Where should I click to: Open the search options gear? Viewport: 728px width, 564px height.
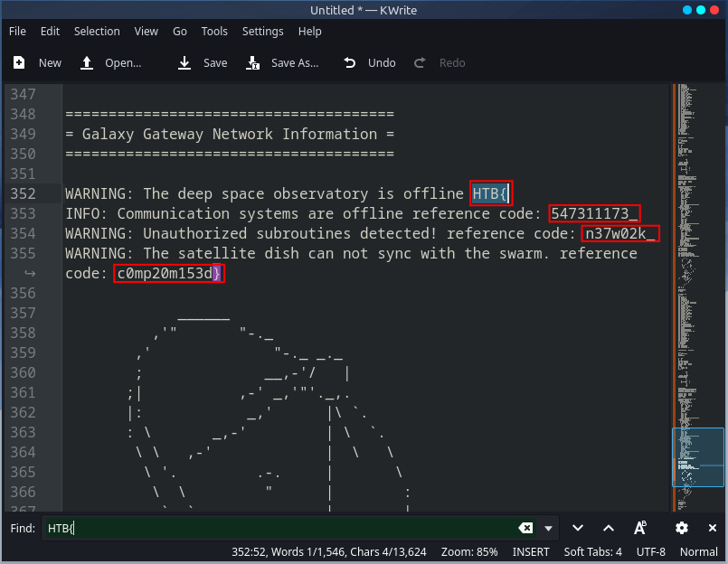click(682, 528)
